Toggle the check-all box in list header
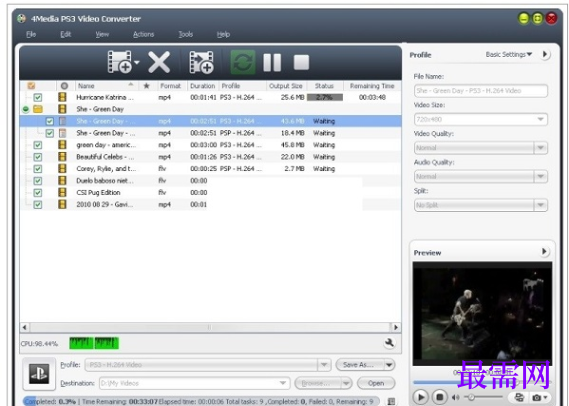This screenshot has height=406, width=569. tap(32, 86)
